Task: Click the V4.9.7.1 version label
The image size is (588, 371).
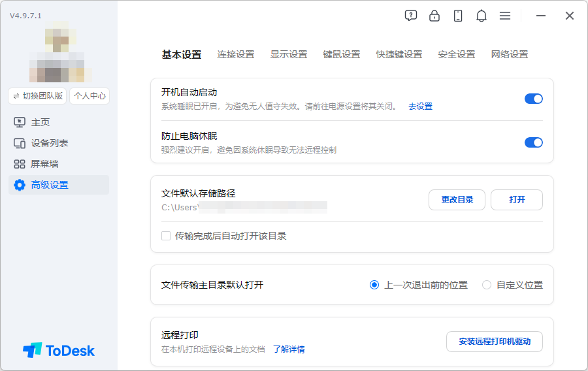Action: pyautogui.click(x=25, y=16)
